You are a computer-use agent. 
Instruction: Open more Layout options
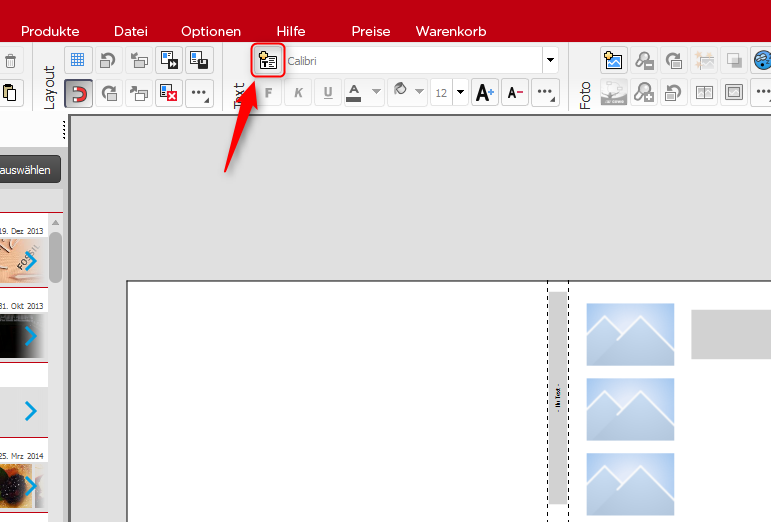[x=199, y=93]
